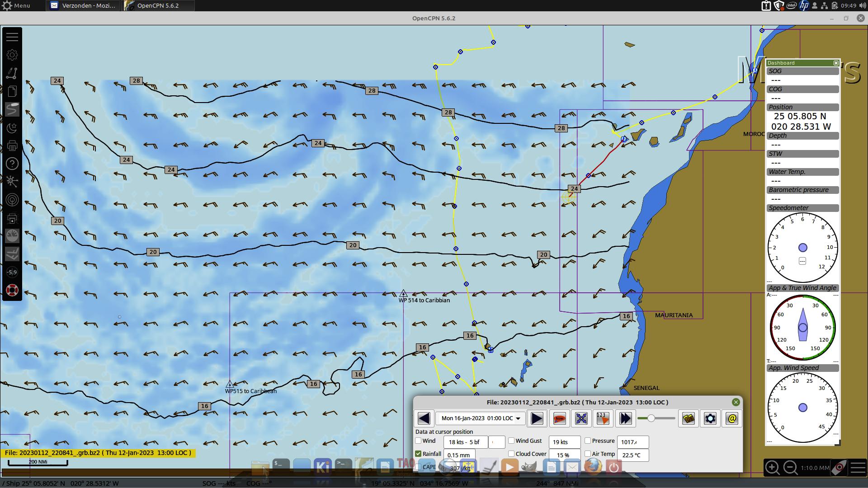Click the MAURITANIA chart label
Viewport: 868px width, 488px height.
click(674, 315)
